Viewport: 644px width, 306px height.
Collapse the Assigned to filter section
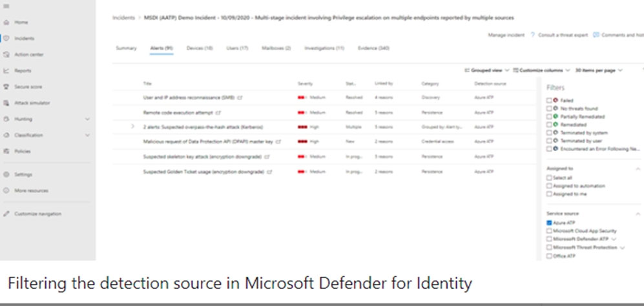tap(638, 168)
